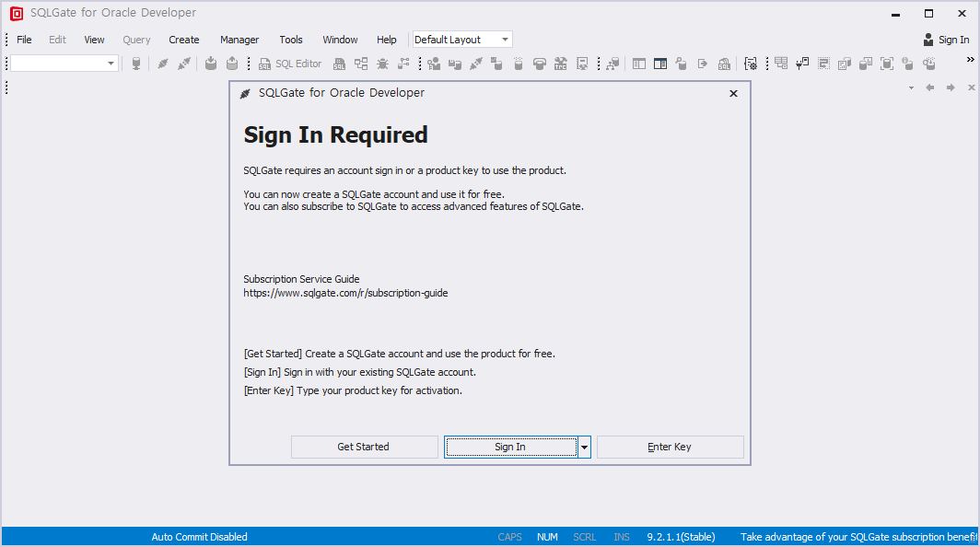
Task: Click the database with bar chart icon
Action: 866,64
